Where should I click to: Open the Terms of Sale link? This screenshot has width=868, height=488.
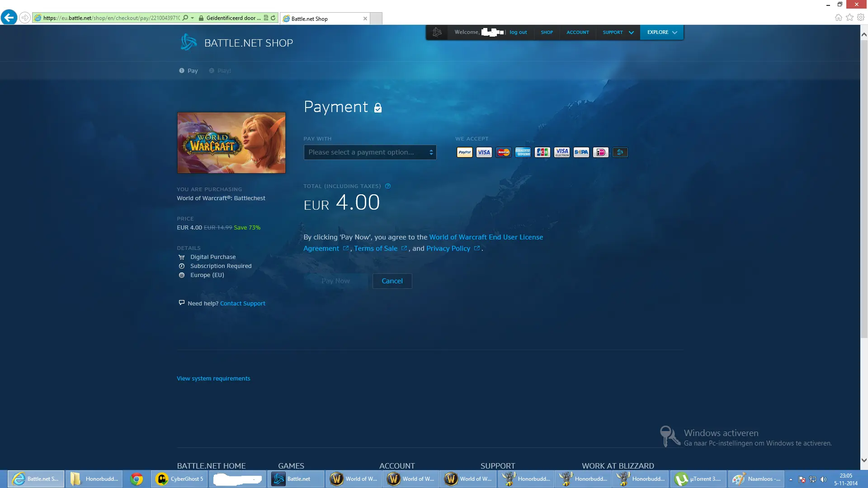click(376, 248)
